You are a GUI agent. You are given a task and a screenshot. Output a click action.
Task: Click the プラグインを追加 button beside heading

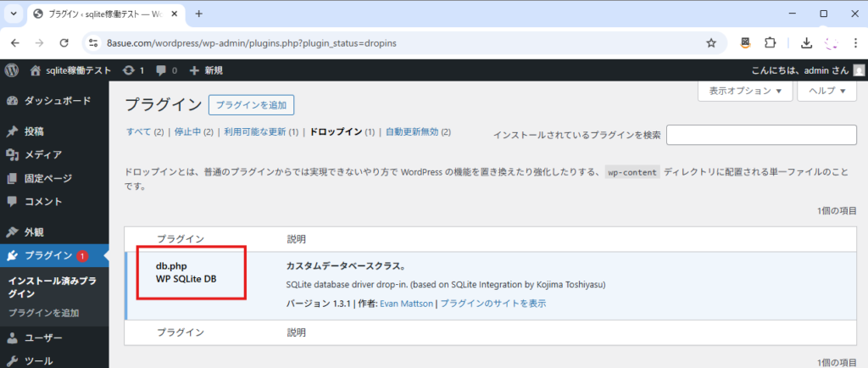pyautogui.click(x=251, y=104)
